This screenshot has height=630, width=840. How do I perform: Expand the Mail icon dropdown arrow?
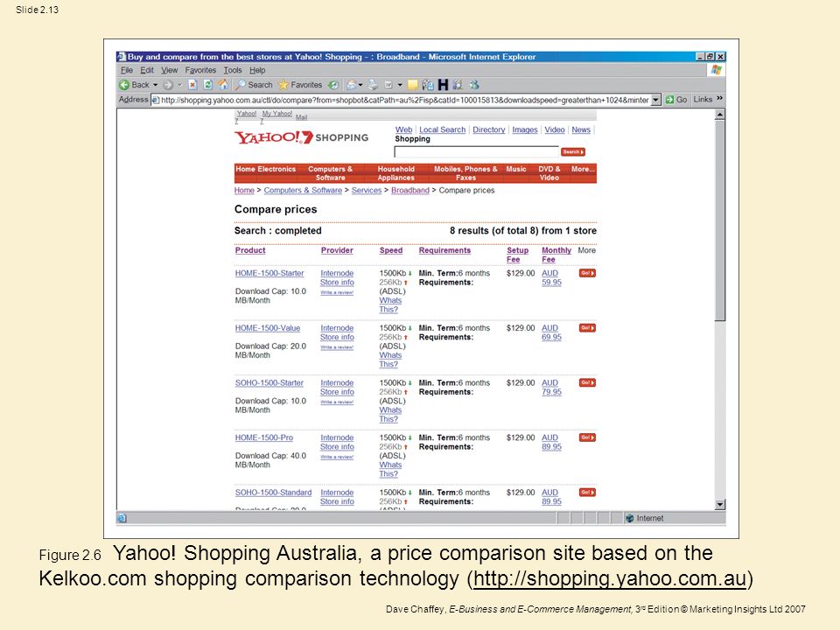click(x=360, y=85)
